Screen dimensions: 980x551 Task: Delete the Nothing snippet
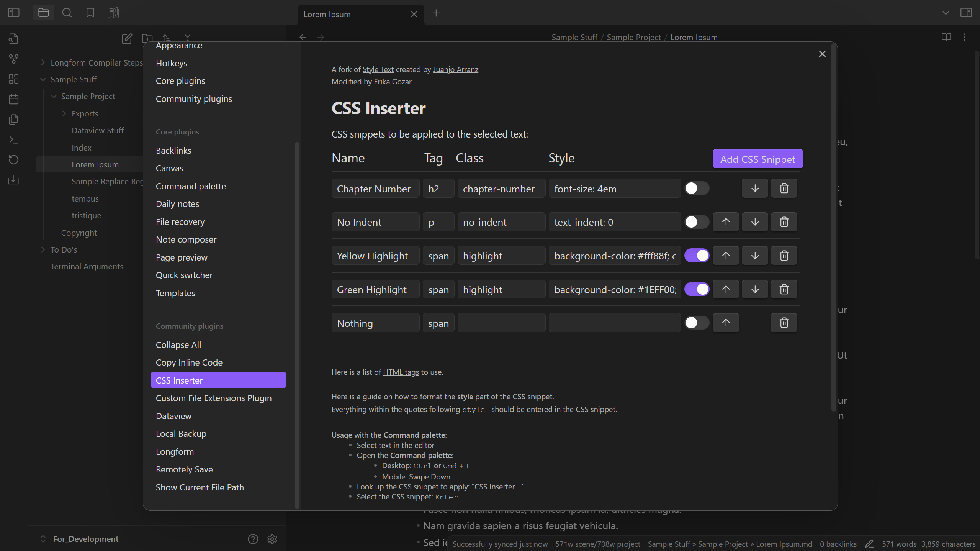tap(784, 323)
